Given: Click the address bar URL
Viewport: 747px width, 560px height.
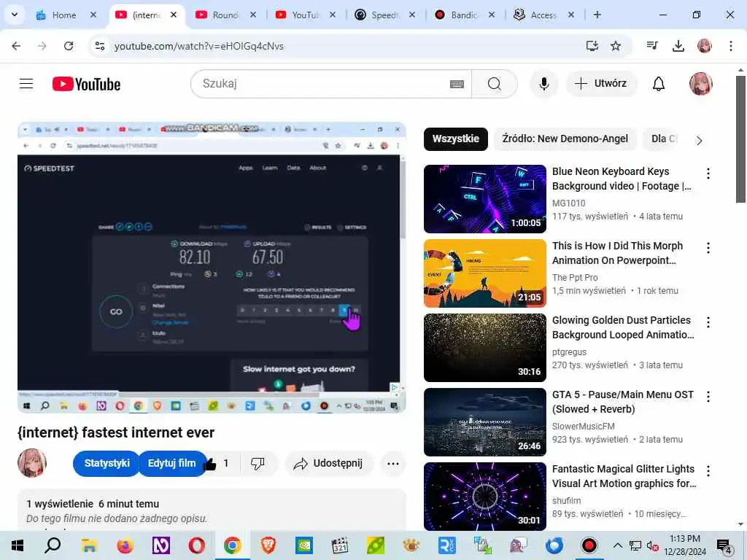Looking at the screenshot, I should 198,46.
